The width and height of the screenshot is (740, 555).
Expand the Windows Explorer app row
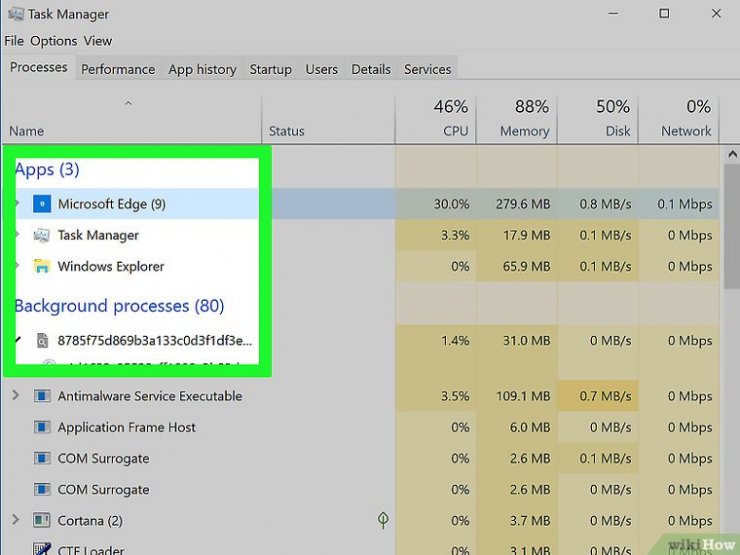click(x=17, y=266)
